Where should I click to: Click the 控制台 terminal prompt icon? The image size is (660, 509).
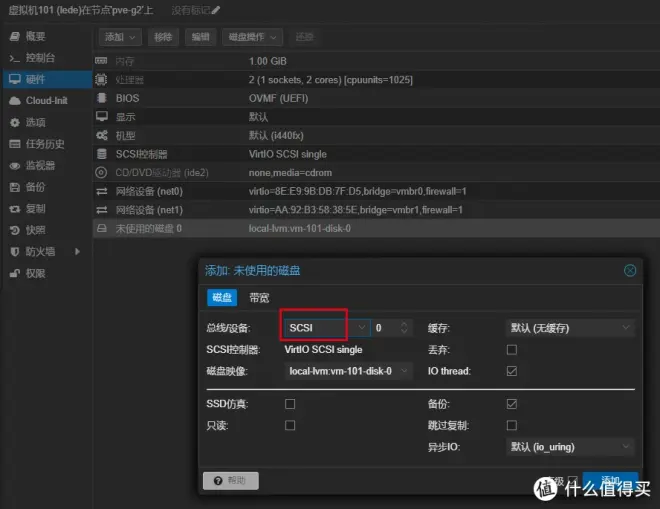tap(15, 58)
